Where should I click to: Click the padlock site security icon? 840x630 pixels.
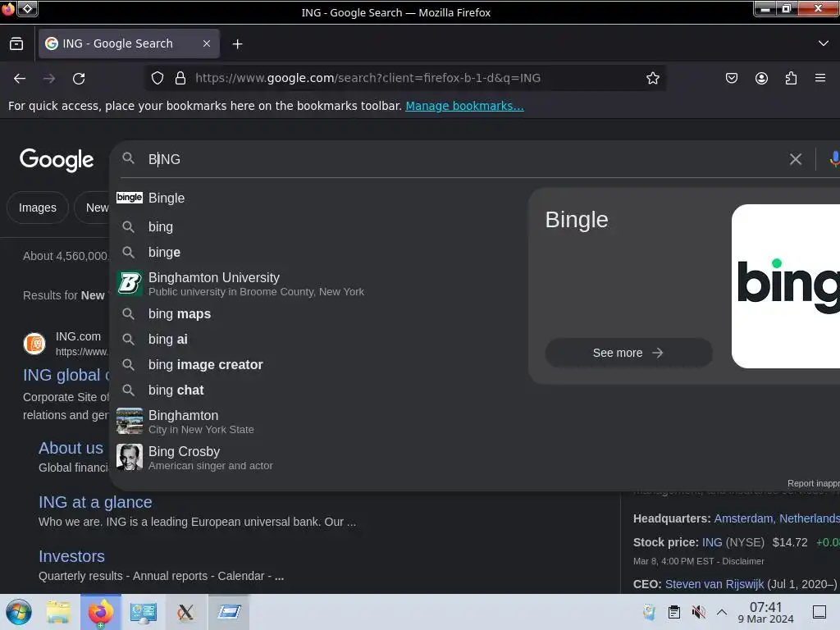coord(180,78)
